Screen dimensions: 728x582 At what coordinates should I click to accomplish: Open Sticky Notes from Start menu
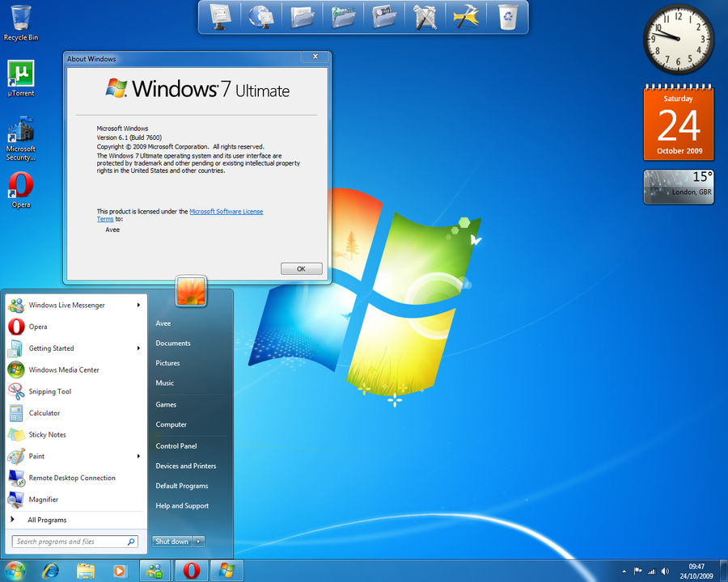(76, 434)
